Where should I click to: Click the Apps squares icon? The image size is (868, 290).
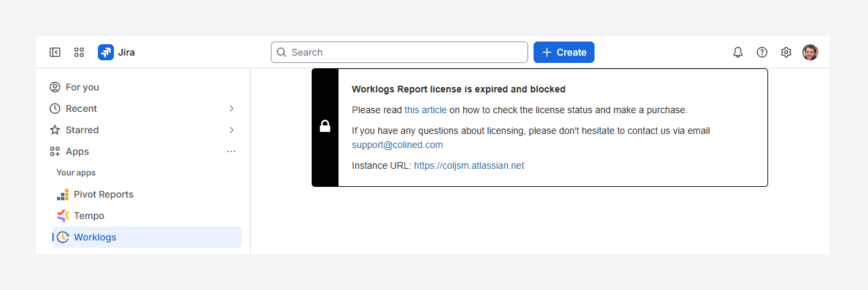pos(55,151)
